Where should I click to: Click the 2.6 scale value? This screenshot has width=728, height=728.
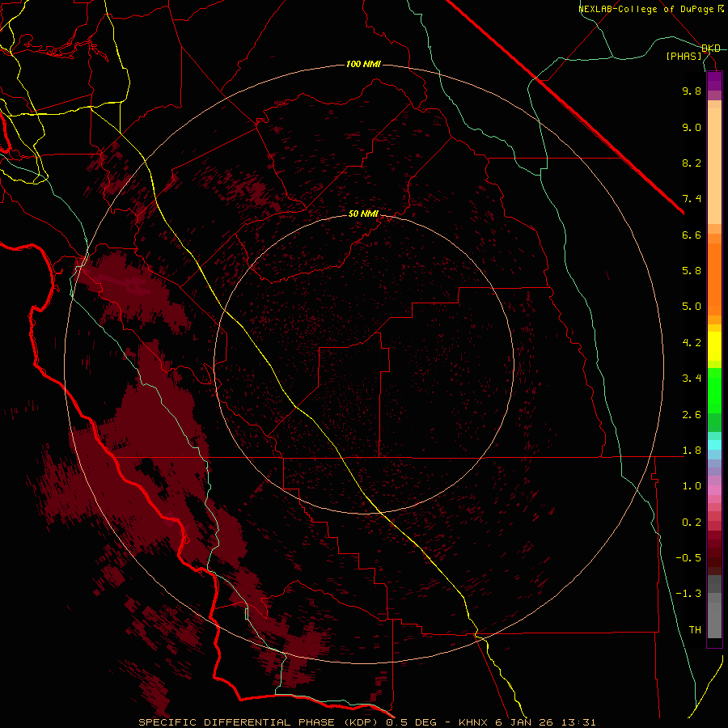692,415
